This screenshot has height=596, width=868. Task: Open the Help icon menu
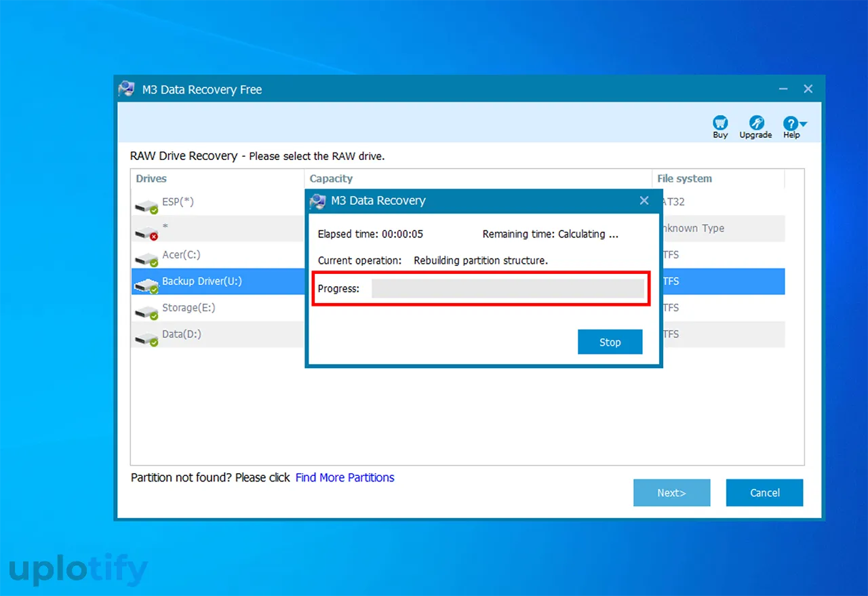791,123
